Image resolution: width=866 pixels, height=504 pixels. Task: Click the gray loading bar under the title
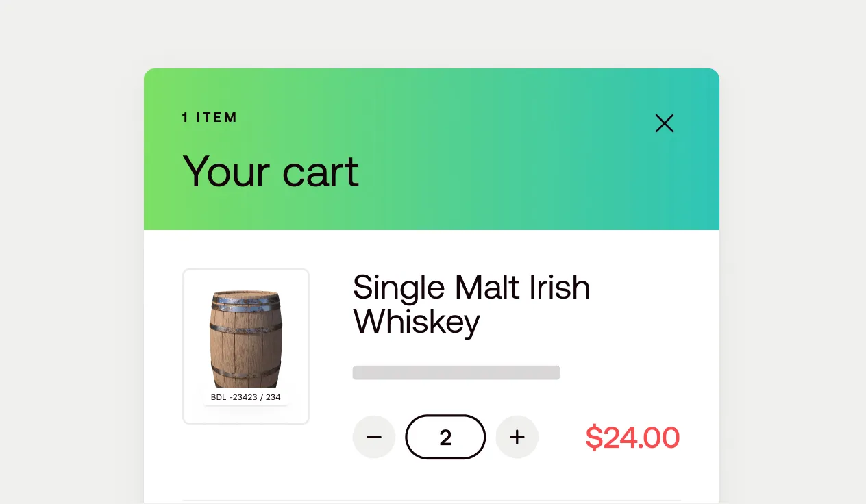tap(456, 372)
